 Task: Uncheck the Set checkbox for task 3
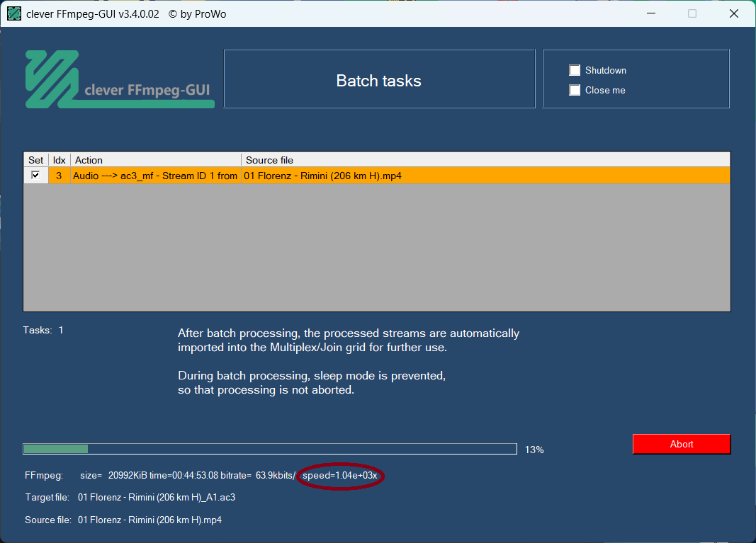35,176
